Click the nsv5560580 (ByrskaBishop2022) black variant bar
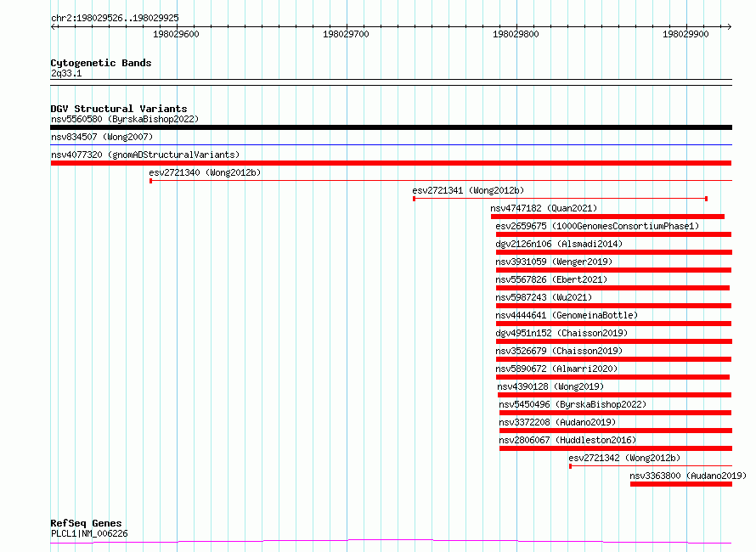 (391, 127)
